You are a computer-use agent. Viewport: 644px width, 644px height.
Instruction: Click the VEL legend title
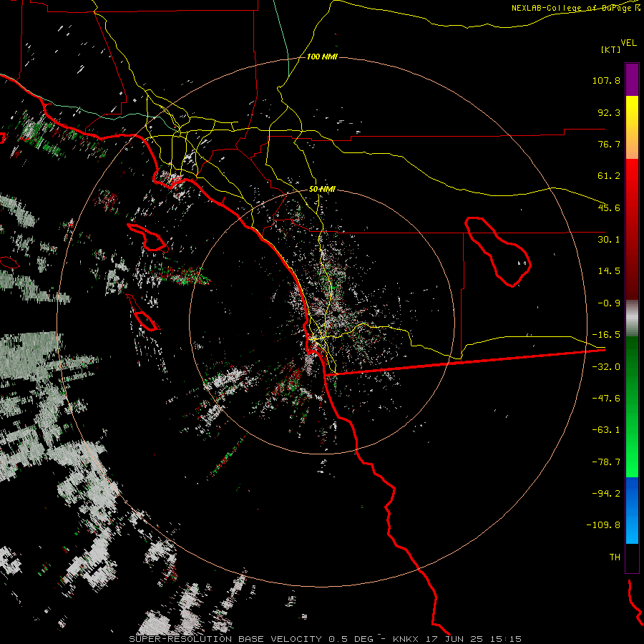[x=628, y=43]
